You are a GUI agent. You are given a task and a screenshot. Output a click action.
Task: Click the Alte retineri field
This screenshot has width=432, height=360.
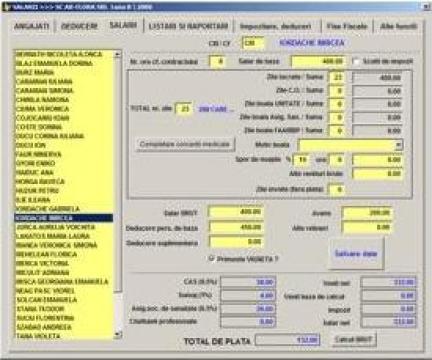367,227
